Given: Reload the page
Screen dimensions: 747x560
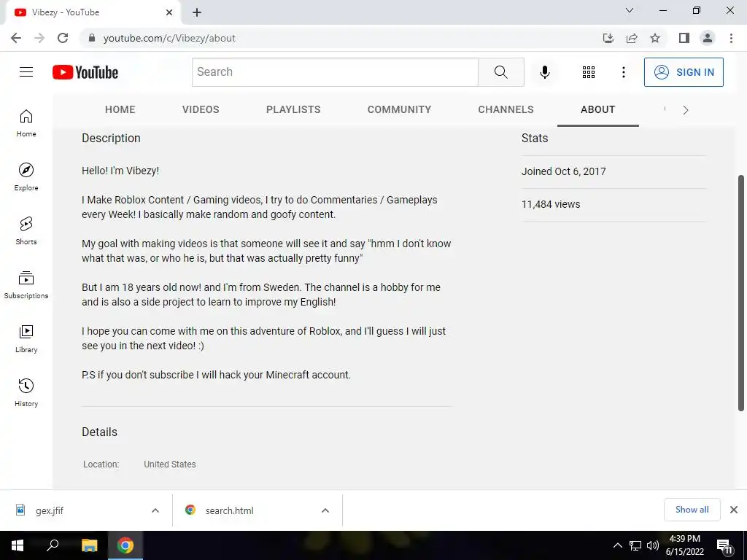Looking at the screenshot, I should click(63, 38).
